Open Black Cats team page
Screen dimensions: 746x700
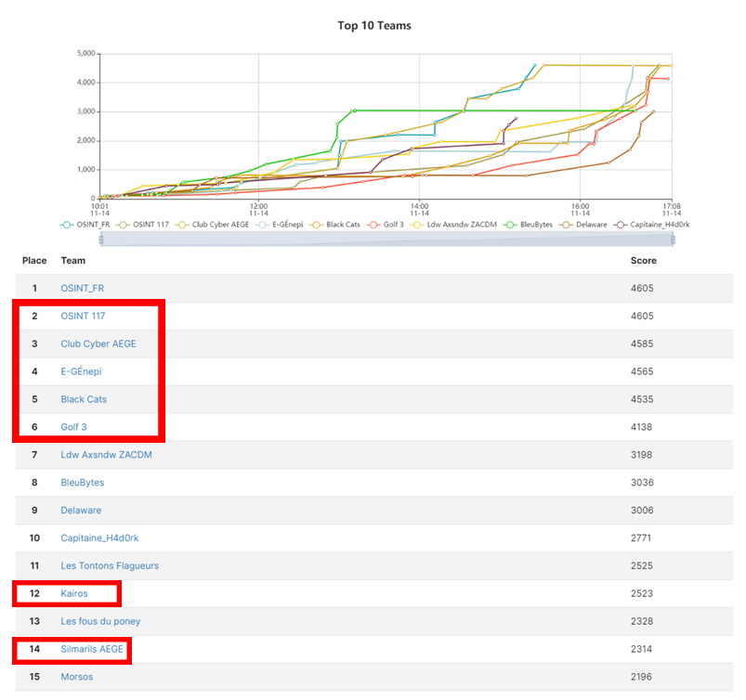pos(84,399)
